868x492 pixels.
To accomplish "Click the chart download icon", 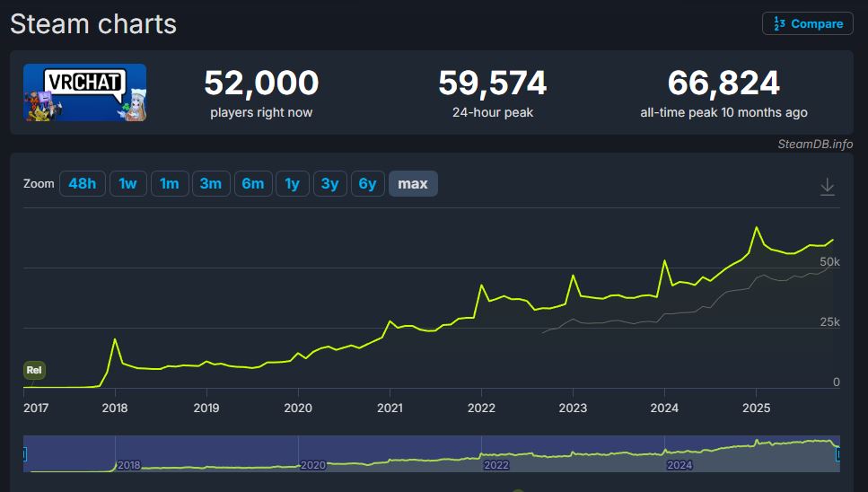I will (x=827, y=187).
